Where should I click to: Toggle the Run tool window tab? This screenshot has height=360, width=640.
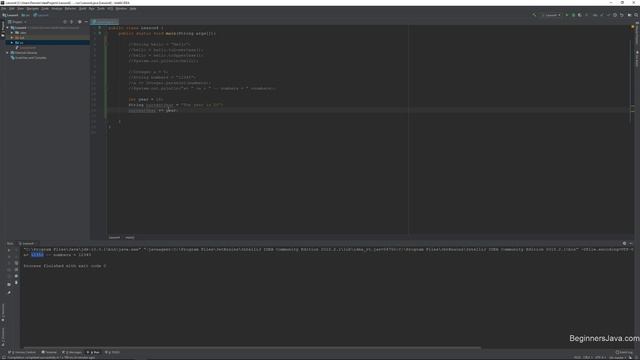click(x=93, y=352)
